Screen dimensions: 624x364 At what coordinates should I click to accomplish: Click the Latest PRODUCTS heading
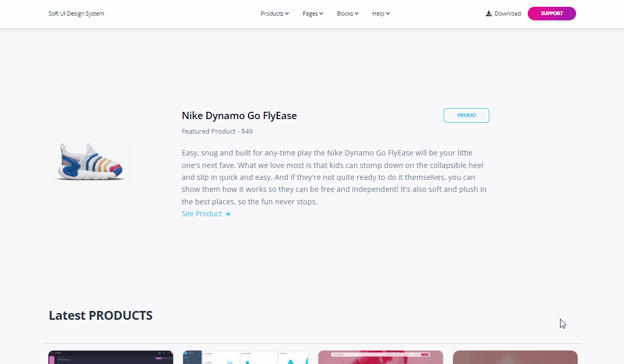(101, 316)
